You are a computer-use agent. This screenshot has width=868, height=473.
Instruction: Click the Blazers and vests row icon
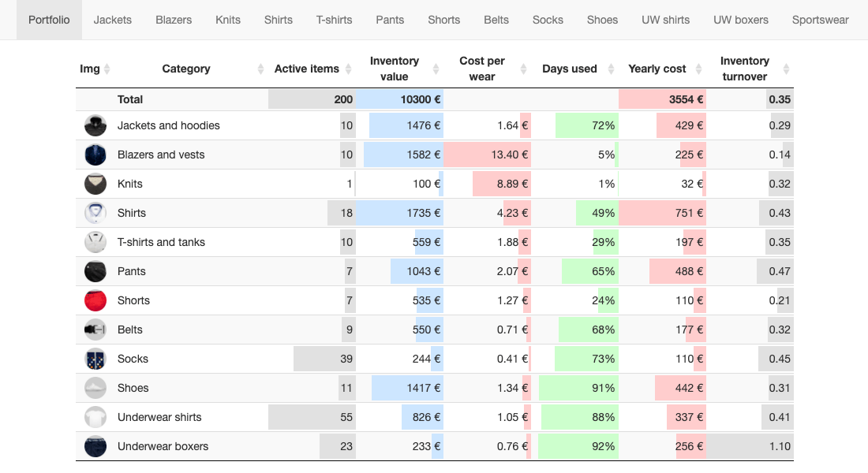click(95, 155)
